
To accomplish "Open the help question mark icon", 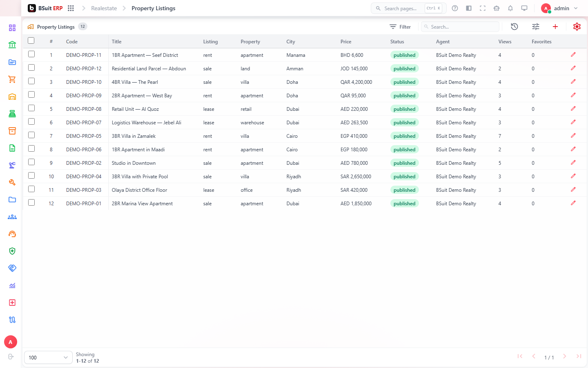I will coord(455,8).
